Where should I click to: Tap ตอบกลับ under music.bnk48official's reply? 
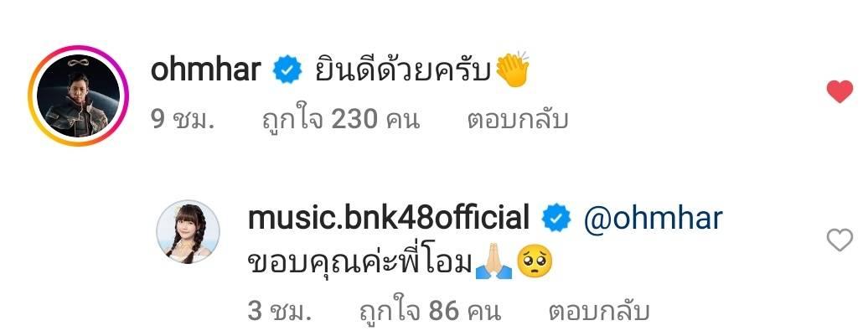point(599,312)
